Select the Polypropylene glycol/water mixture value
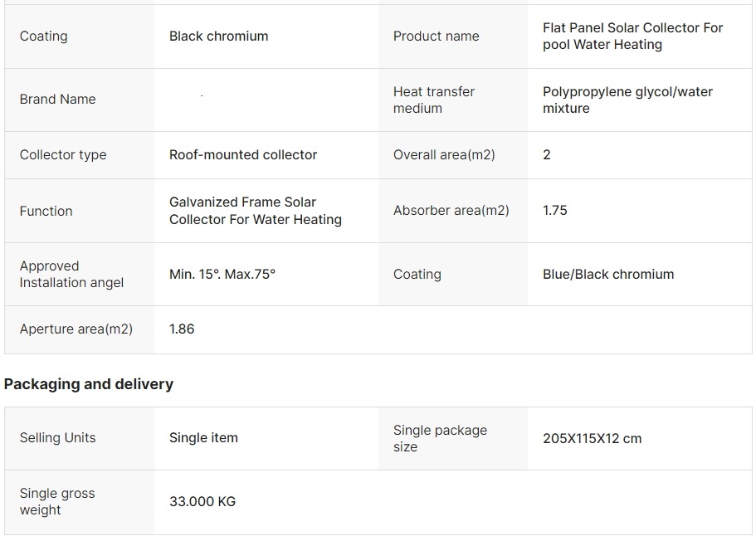756x541 pixels. pyautogui.click(x=627, y=100)
